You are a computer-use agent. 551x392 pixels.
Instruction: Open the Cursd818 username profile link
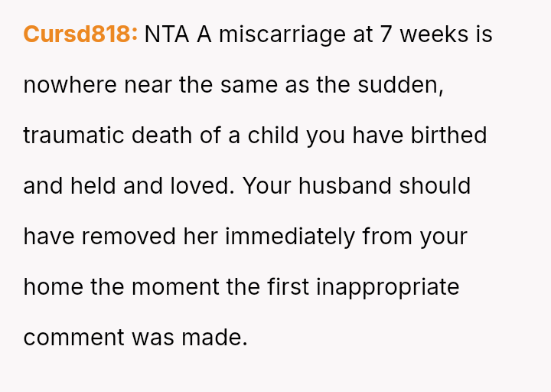[x=80, y=34]
